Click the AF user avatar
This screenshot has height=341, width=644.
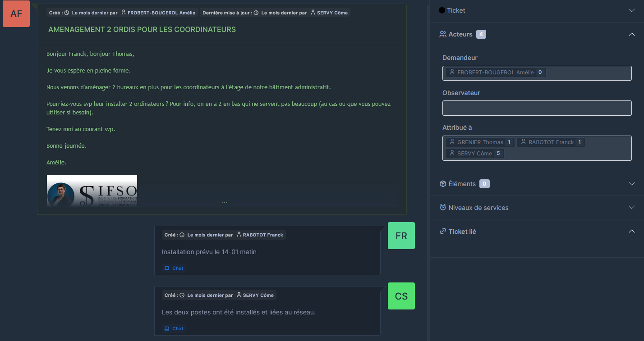point(16,14)
